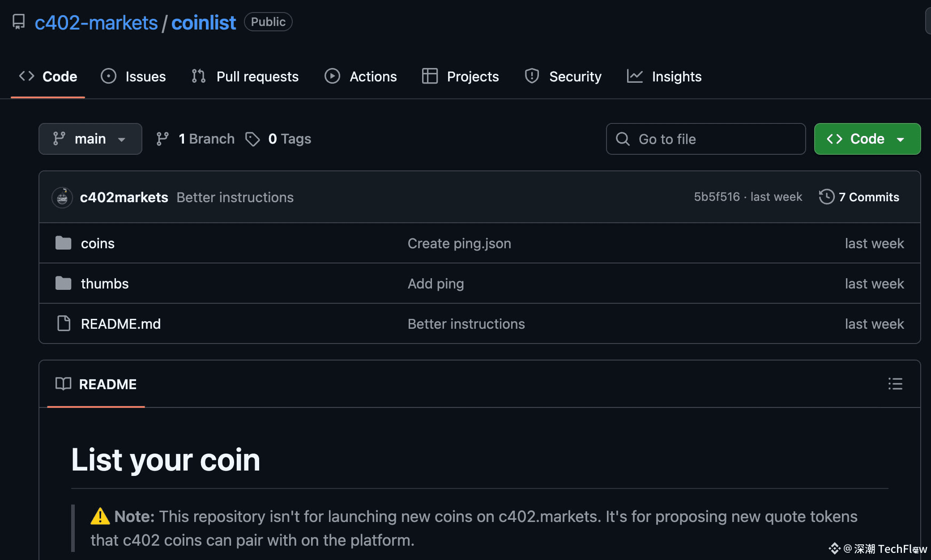
Task: Open the green Code dropdown
Action: tap(867, 139)
